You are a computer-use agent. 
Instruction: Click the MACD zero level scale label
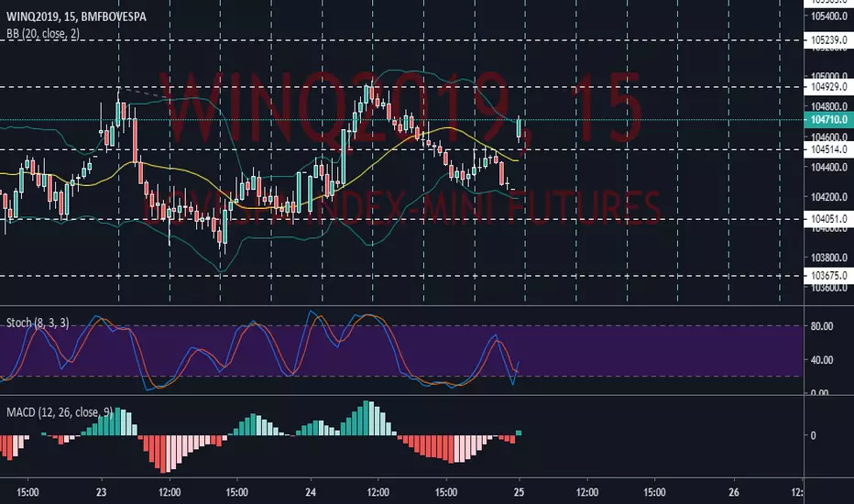point(813,435)
